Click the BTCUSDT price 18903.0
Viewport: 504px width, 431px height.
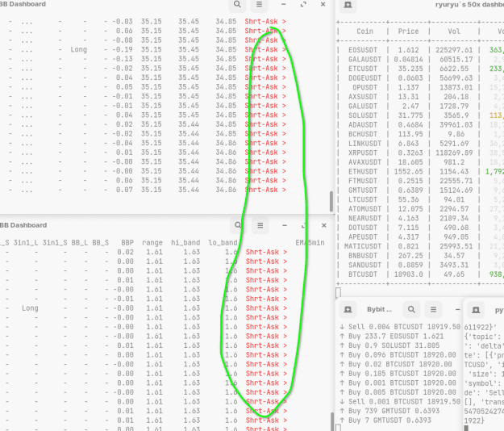pos(408,274)
